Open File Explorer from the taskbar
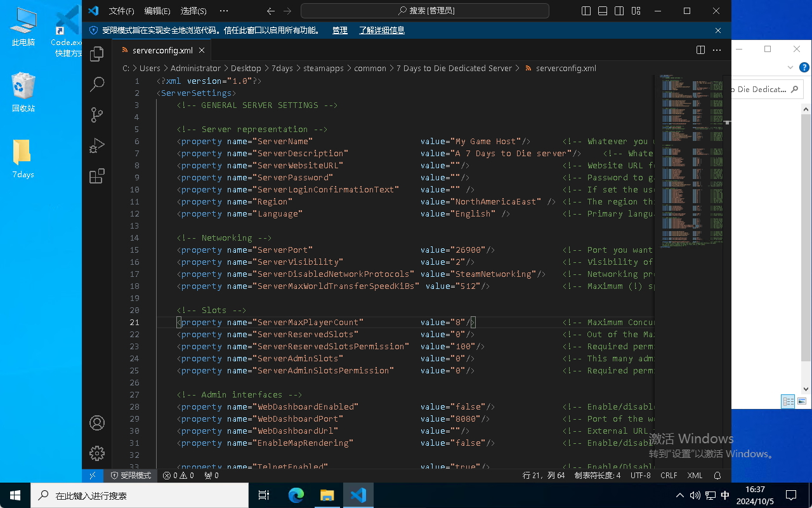The width and height of the screenshot is (812, 508). (x=327, y=495)
